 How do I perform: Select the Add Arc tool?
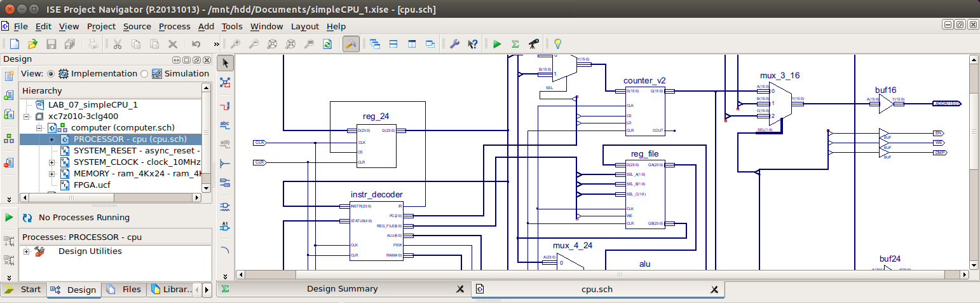226,250
